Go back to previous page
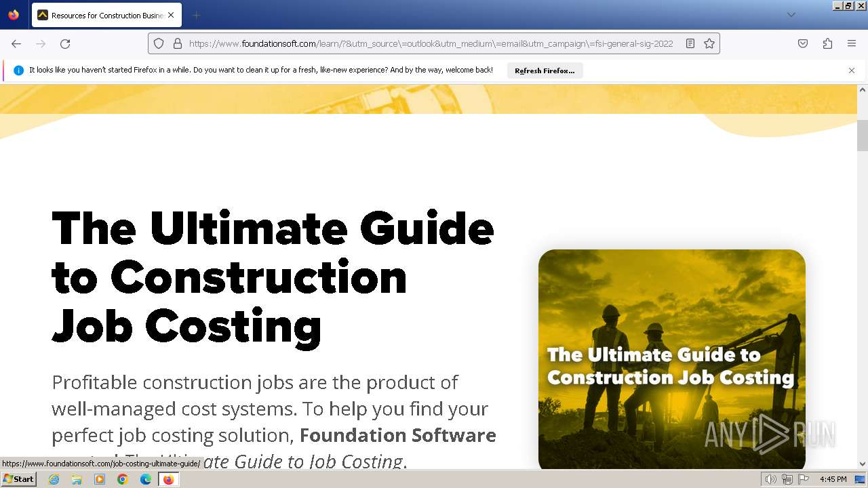This screenshot has height=488, width=868. pyautogui.click(x=16, y=43)
